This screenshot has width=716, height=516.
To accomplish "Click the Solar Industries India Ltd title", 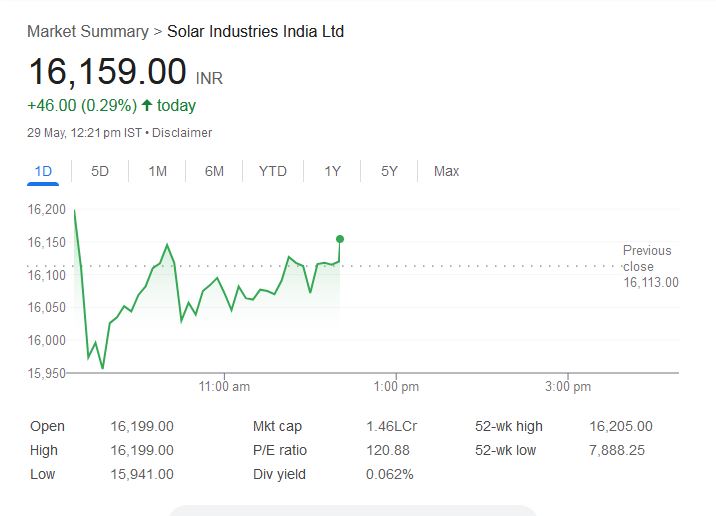I will 255,32.
